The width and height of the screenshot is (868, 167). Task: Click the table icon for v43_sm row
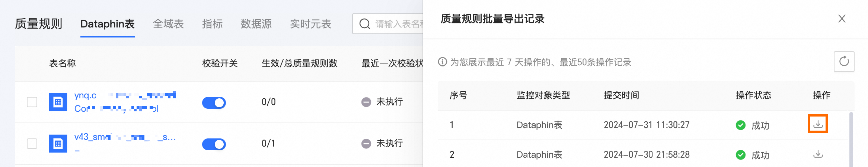[58, 144]
